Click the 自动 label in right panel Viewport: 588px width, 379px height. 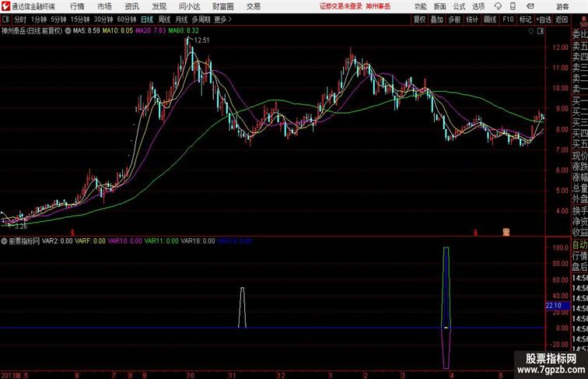579,245
